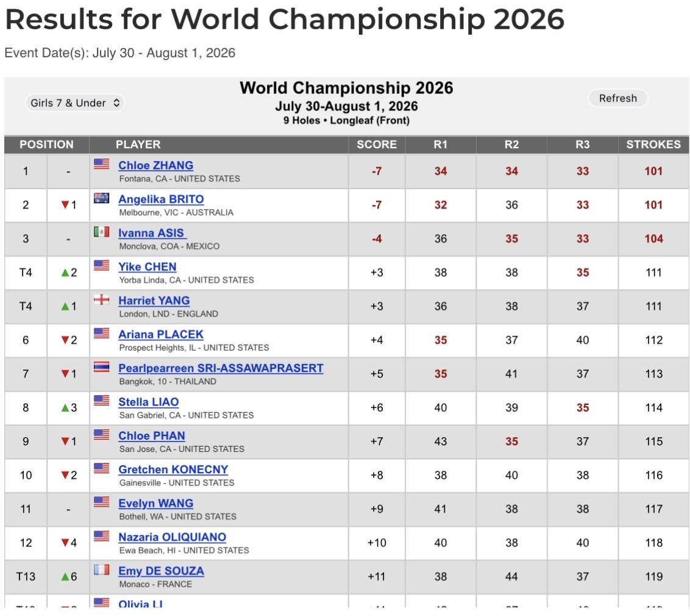Click the Refresh button
Image resolution: width=690 pixels, height=616 pixels.
tap(618, 98)
